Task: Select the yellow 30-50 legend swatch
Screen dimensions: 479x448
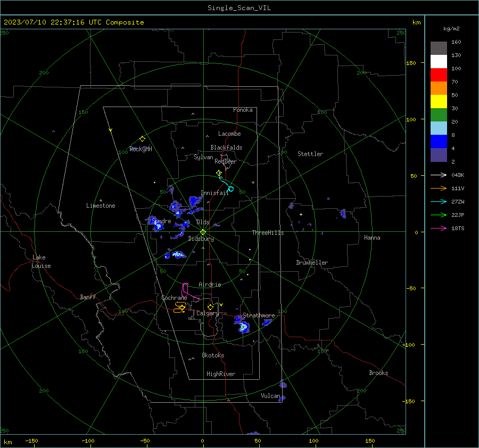Action: pos(439,102)
